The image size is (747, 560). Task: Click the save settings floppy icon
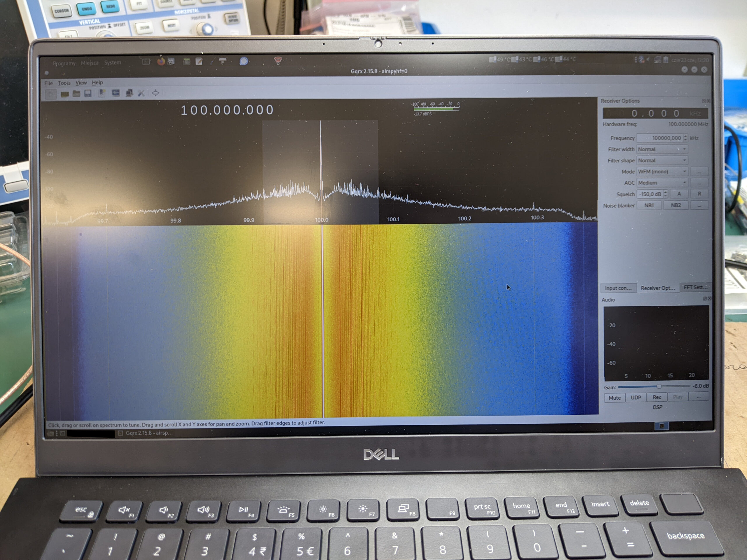[x=88, y=94]
